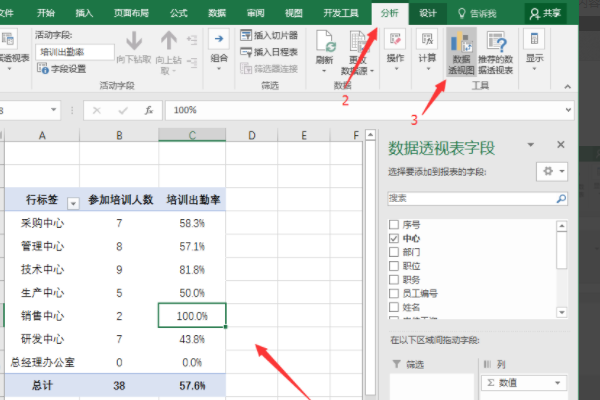Check the 序号 field checkbox
This screenshot has height=400, width=600.
tap(394, 224)
